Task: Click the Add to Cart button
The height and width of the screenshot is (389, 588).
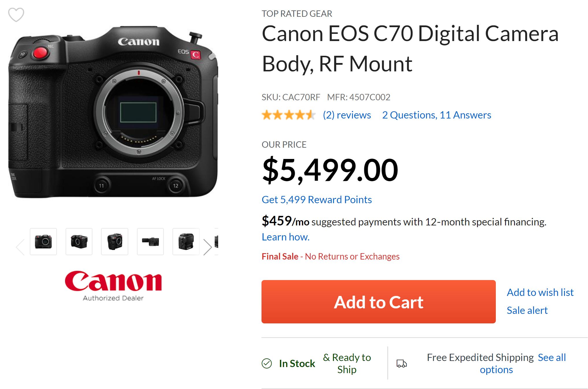Action: pos(379,302)
